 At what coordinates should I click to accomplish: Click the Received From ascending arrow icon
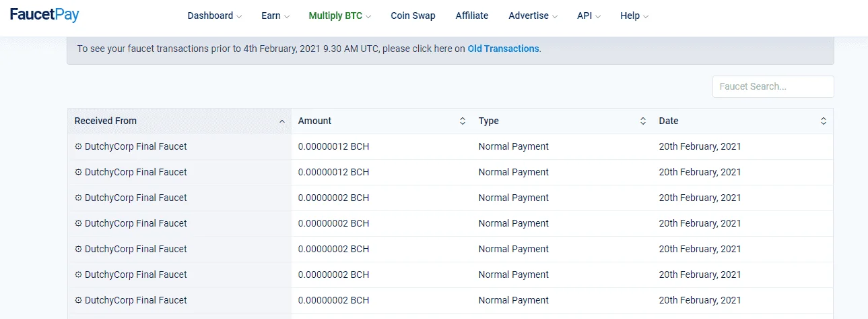point(281,121)
